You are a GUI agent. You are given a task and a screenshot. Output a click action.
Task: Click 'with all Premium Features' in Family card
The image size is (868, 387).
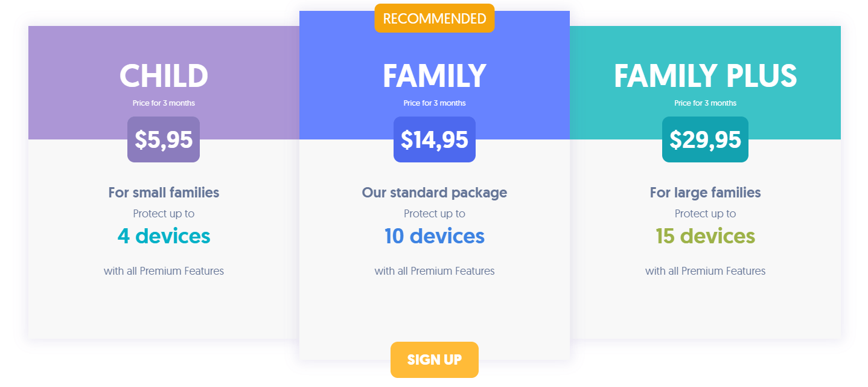tap(435, 271)
